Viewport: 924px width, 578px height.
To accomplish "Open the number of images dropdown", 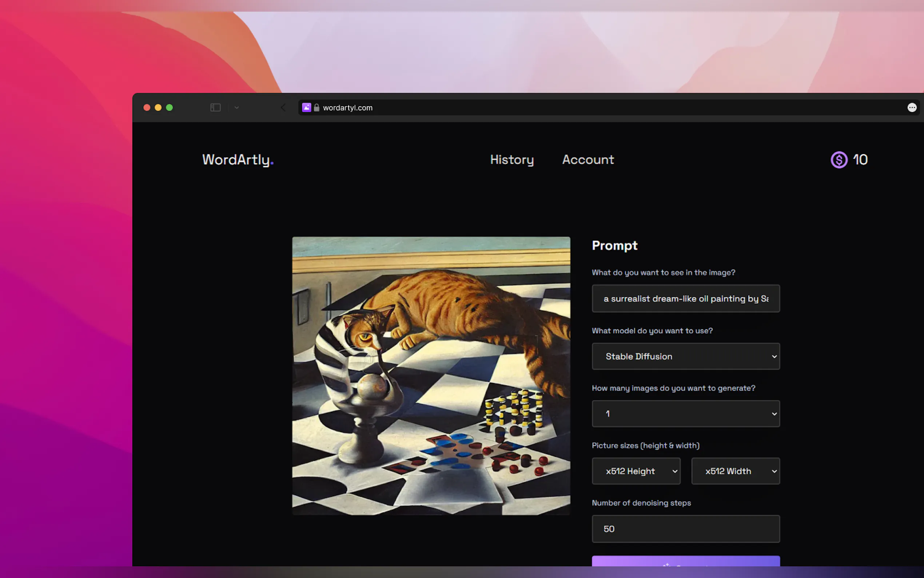I will 686,413.
